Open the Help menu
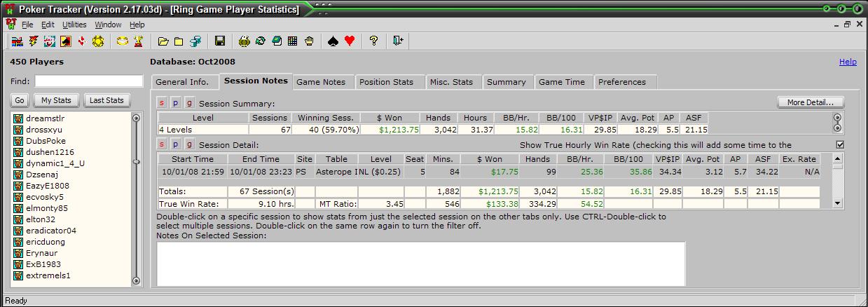The height and width of the screenshot is (307, 868). pyautogui.click(x=137, y=25)
